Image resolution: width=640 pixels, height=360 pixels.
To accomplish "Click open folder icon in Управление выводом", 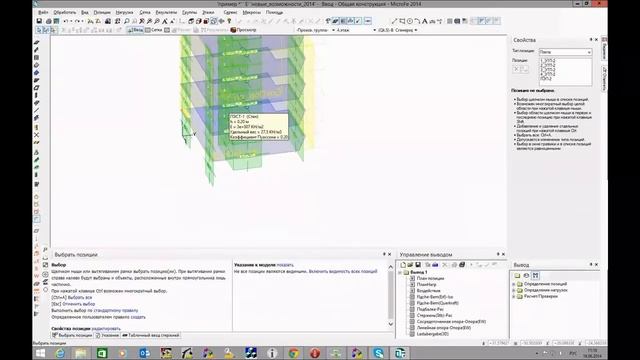I will (x=410, y=265).
